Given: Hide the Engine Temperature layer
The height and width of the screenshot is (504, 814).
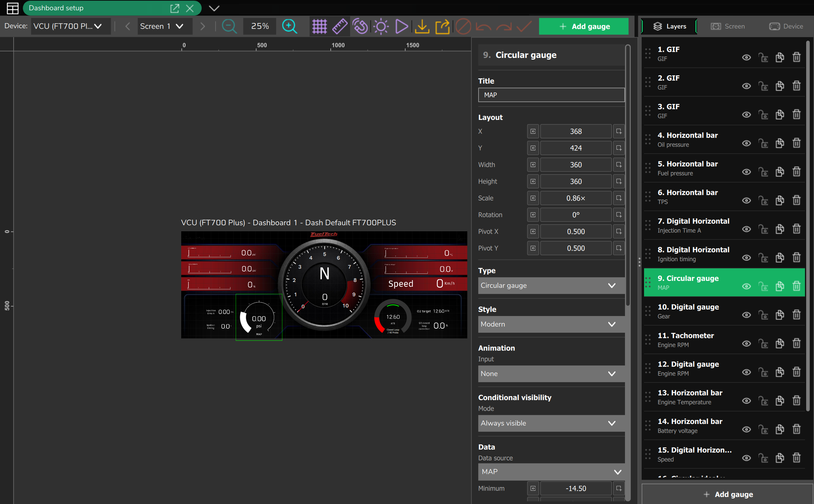Looking at the screenshot, I should 746,400.
